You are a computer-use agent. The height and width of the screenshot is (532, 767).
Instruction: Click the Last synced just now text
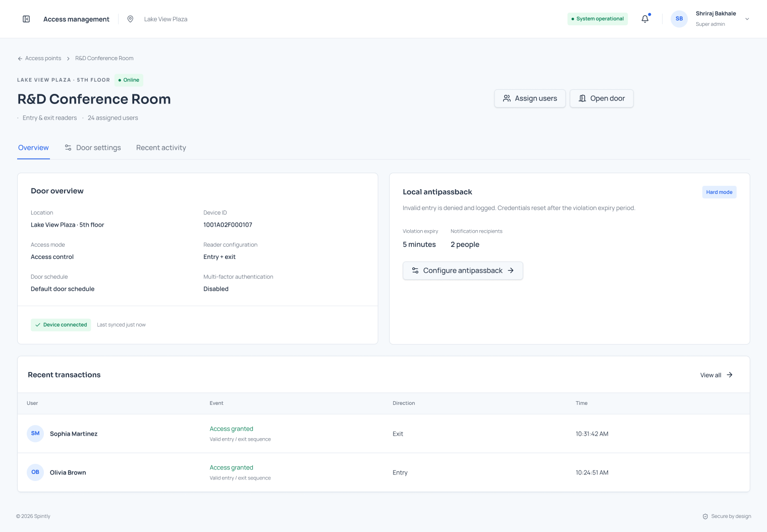(x=121, y=325)
